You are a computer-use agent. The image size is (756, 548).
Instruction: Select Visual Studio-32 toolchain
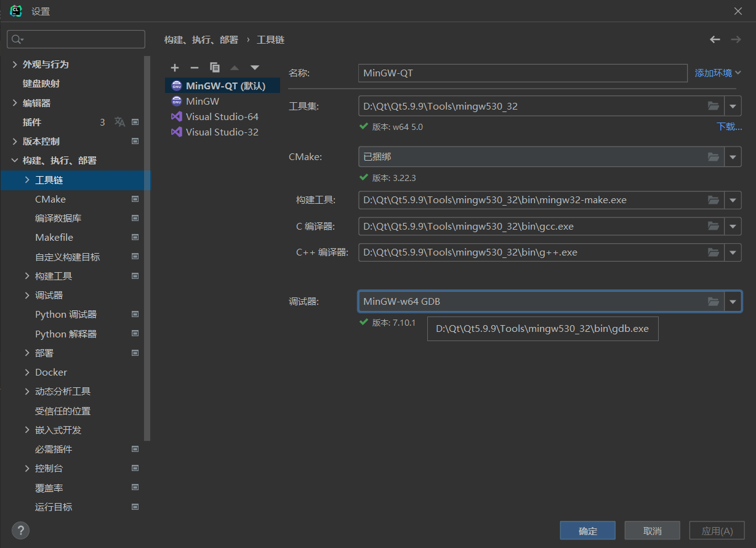(x=222, y=132)
